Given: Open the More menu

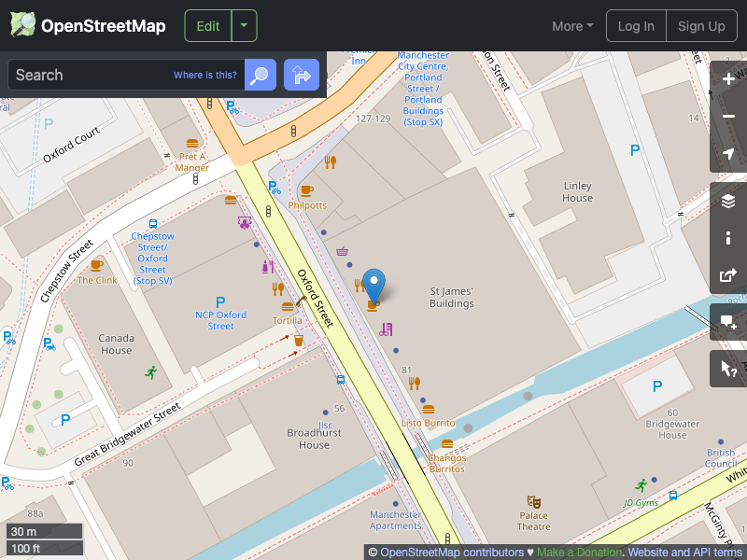Looking at the screenshot, I should tap(571, 25).
